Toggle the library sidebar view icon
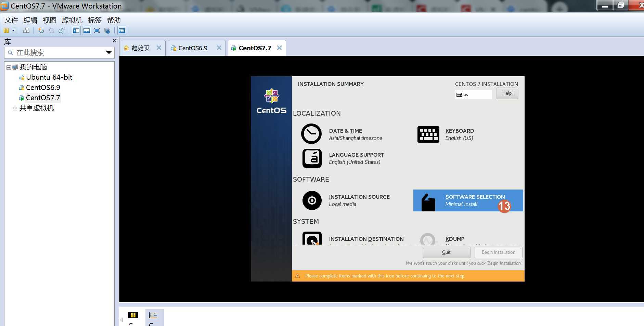644x326 pixels. [x=76, y=30]
